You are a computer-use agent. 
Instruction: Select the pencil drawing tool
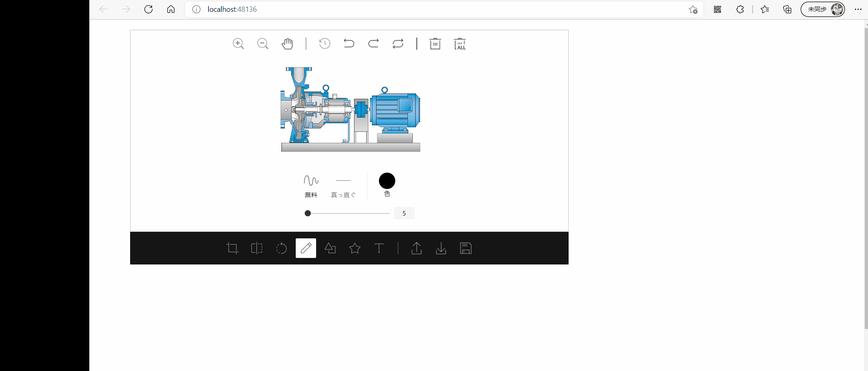(x=306, y=248)
